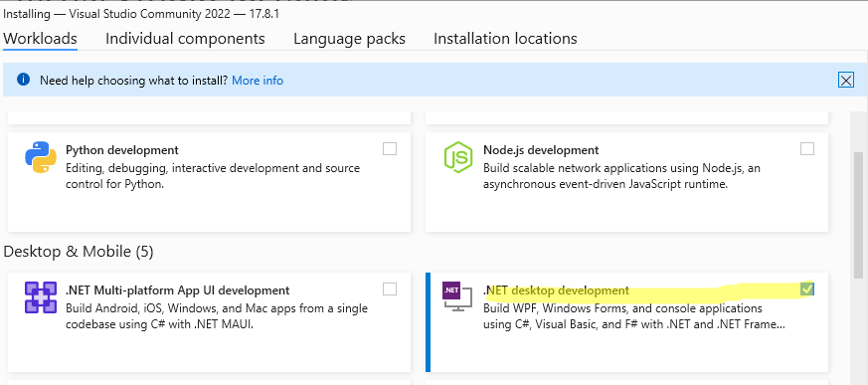868x385 pixels.
Task: Follow the More info link
Action: point(258,81)
